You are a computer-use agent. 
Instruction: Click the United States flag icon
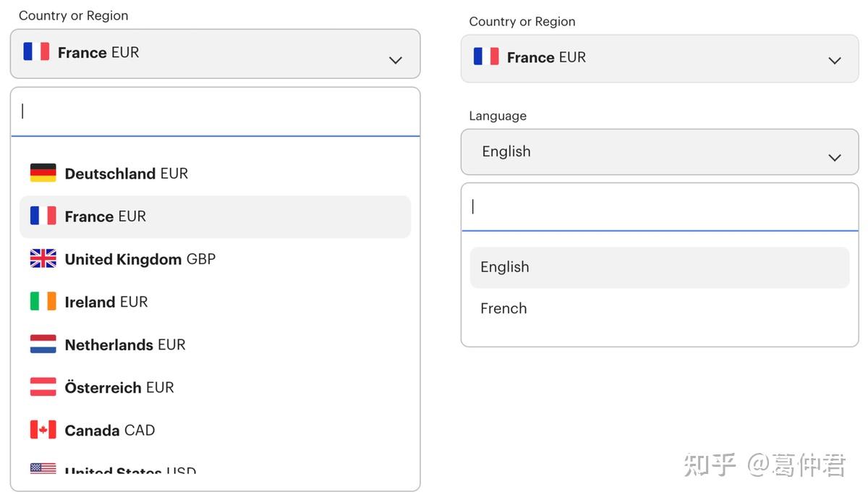43,468
